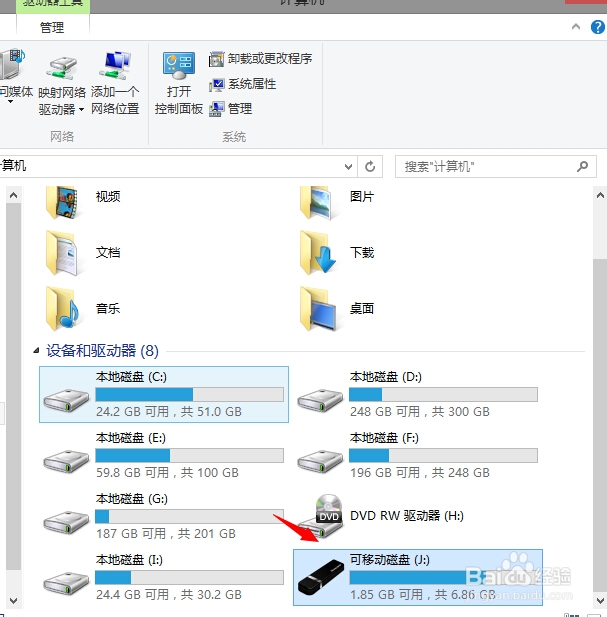The width and height of the screenshot is (607, 617).
Task: Click the text 248 GB 可用，共 300 GB
Action: tap(420, 412)
